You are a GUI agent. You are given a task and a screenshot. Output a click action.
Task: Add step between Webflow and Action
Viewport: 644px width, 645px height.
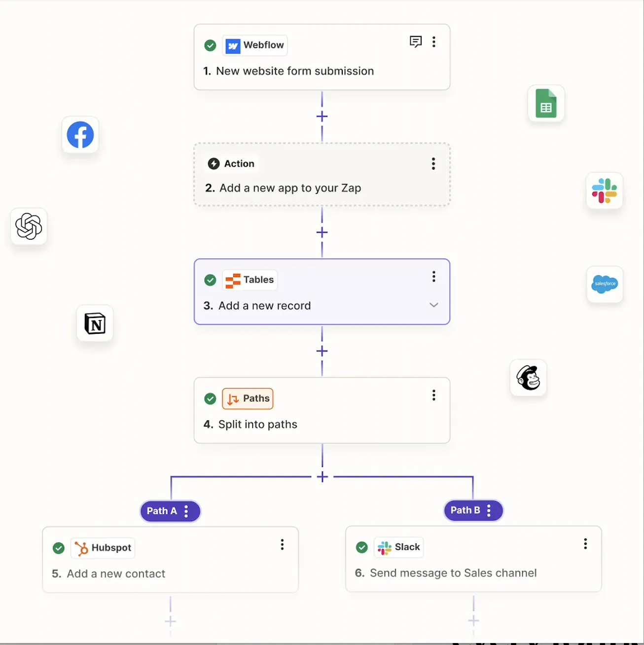click(322, 116)
